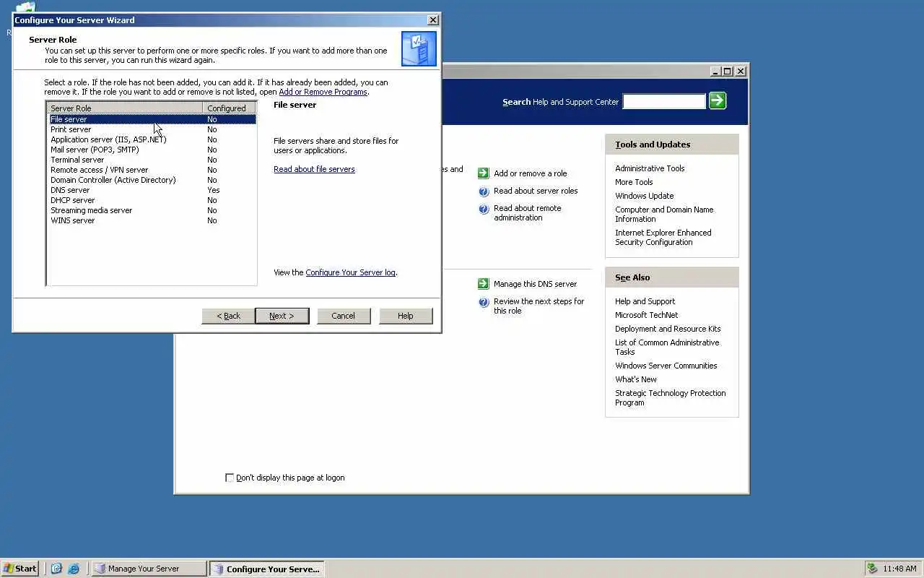Screen dimensions: 924x578
Task: Minimize the Manage Your Server window
Action: 715,71
